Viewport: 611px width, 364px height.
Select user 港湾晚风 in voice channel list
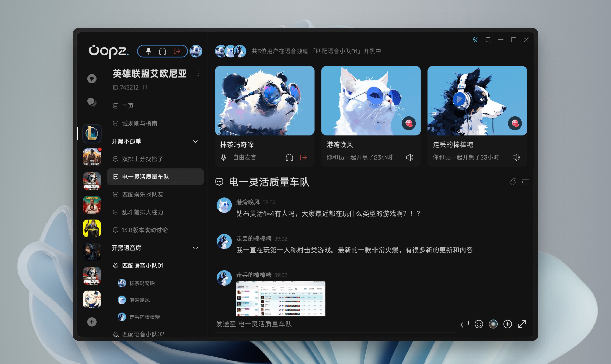(134, 300)
